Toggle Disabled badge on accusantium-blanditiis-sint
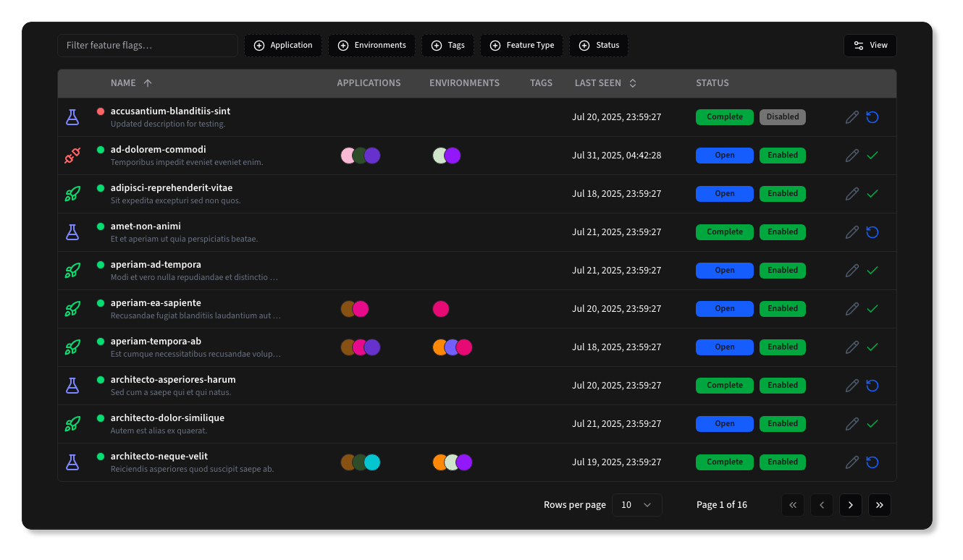The height and width of the screenshot is (560, 963). click(x=782, y=117)
